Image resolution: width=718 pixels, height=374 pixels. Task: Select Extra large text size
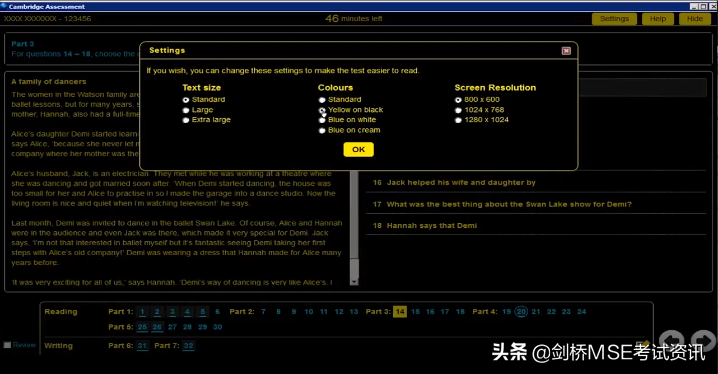tap(185, 120)
